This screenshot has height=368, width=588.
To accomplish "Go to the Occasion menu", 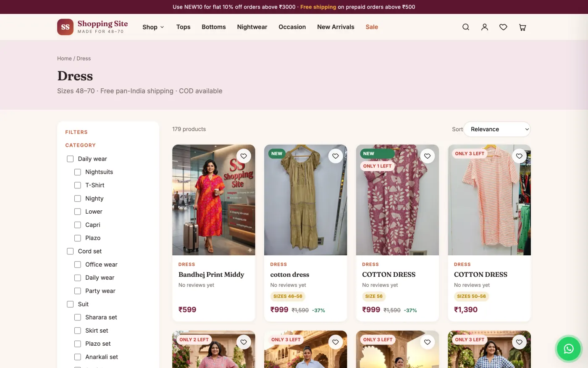I will pos(292,27).
